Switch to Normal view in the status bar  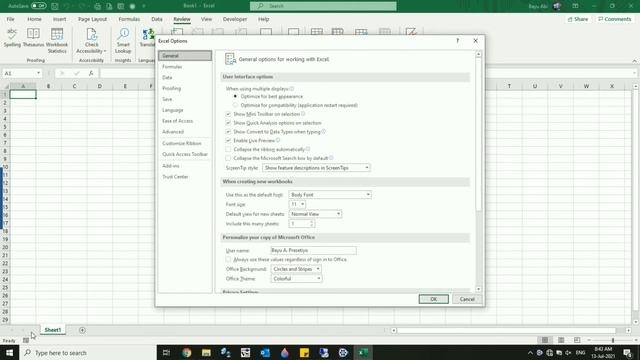pos(545,340)
